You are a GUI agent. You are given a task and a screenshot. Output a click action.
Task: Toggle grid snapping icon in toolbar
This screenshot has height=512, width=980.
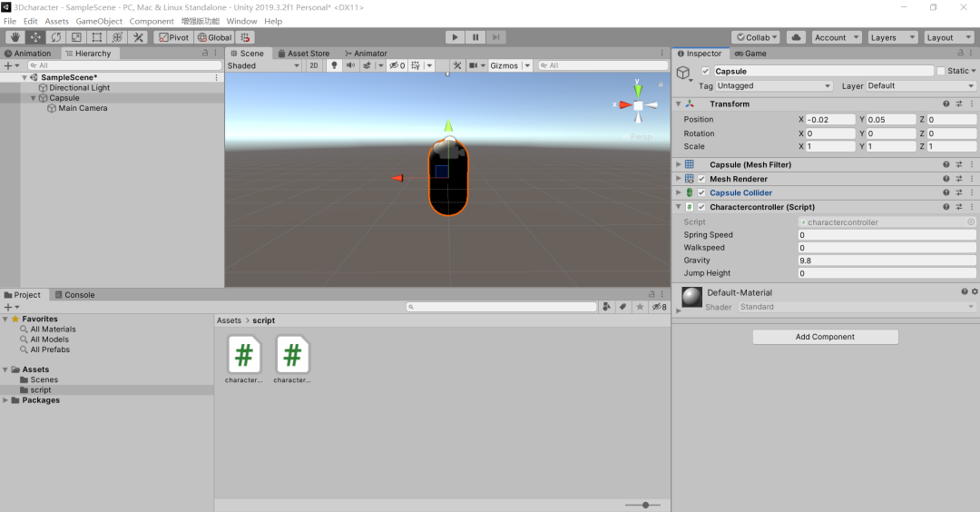(245, 37)
